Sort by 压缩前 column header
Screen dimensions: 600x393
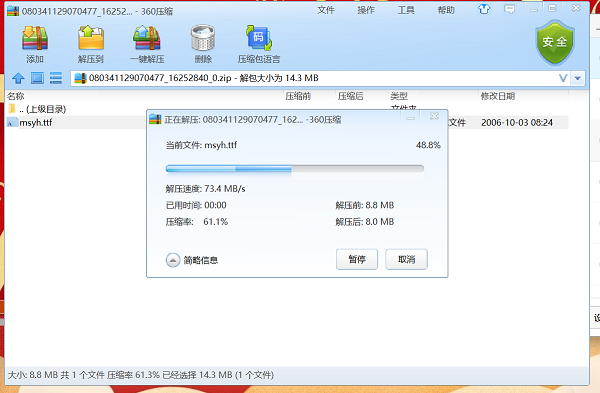click(298, 96)
